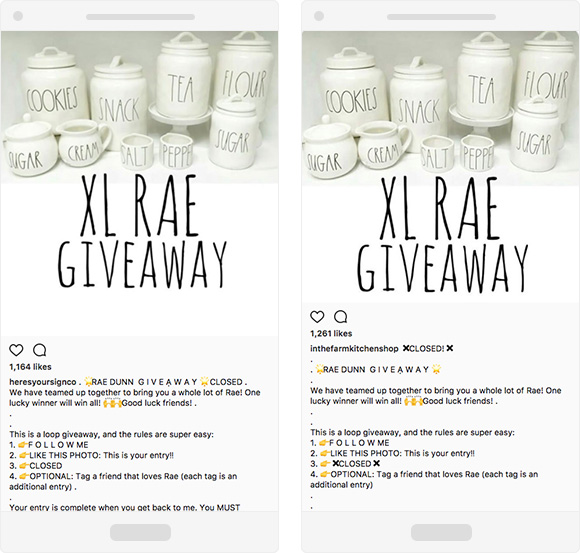Click the right phone's front camera dot

pos(319,16)
